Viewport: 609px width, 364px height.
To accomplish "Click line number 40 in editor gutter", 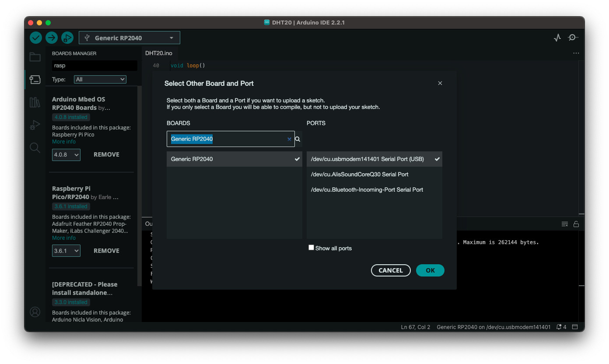I will pyautogui.click(x=156, y=66).
